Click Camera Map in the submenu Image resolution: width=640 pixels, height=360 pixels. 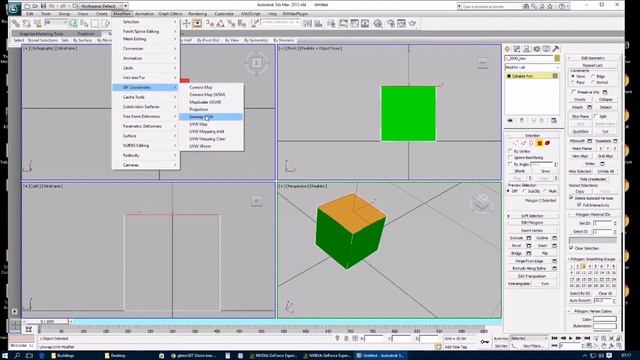click(x=201, y=87)
